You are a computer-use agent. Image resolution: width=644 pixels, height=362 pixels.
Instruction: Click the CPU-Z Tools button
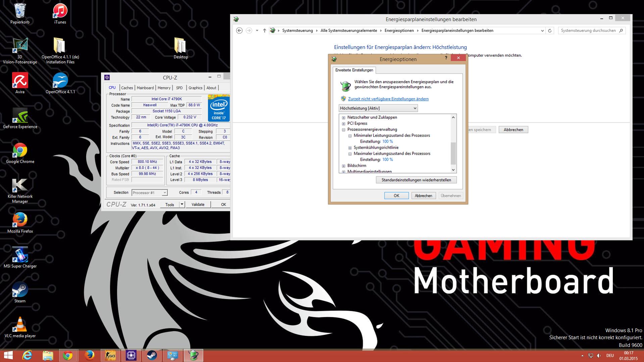pyautogui.click(x=170, y=205)
